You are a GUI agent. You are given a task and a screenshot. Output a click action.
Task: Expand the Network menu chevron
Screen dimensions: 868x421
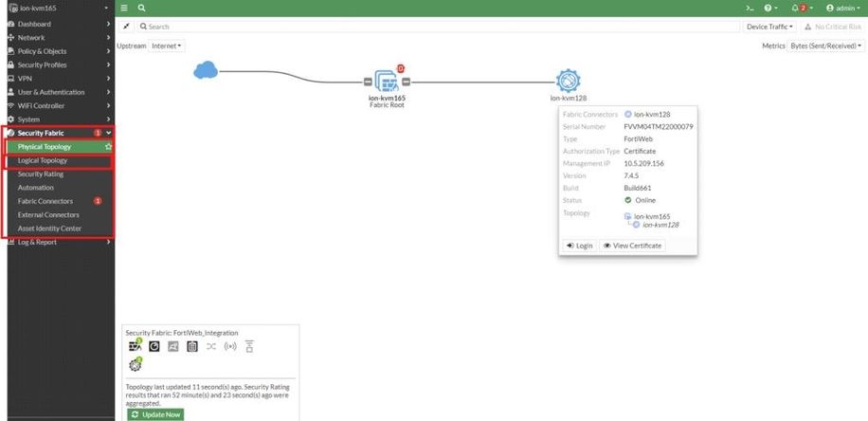click(108, 38)
